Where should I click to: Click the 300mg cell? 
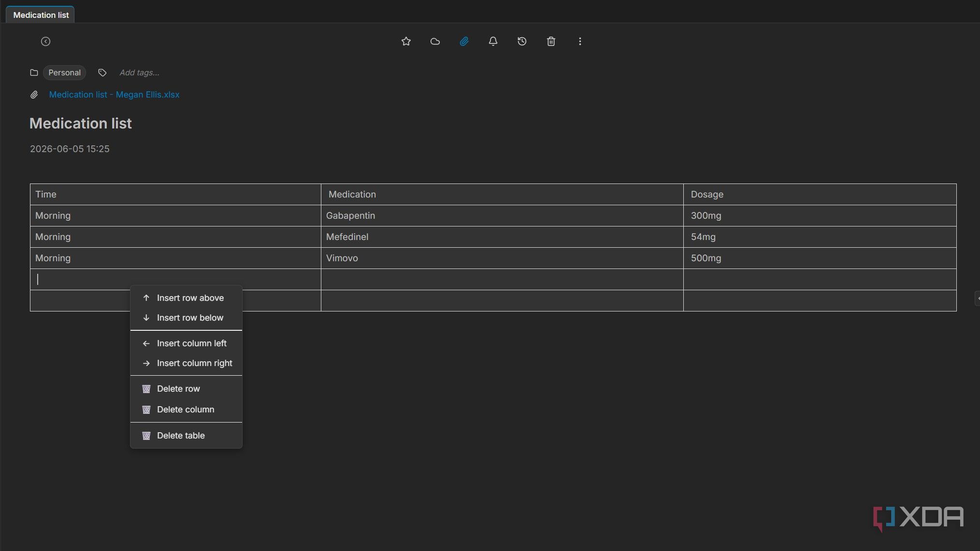coord(820,215)
